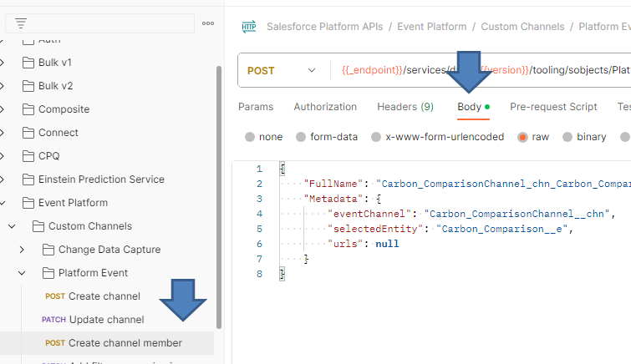This screenshot has height=364, width=631.
Task: Select the Body tab
Action: coord(473,107)
